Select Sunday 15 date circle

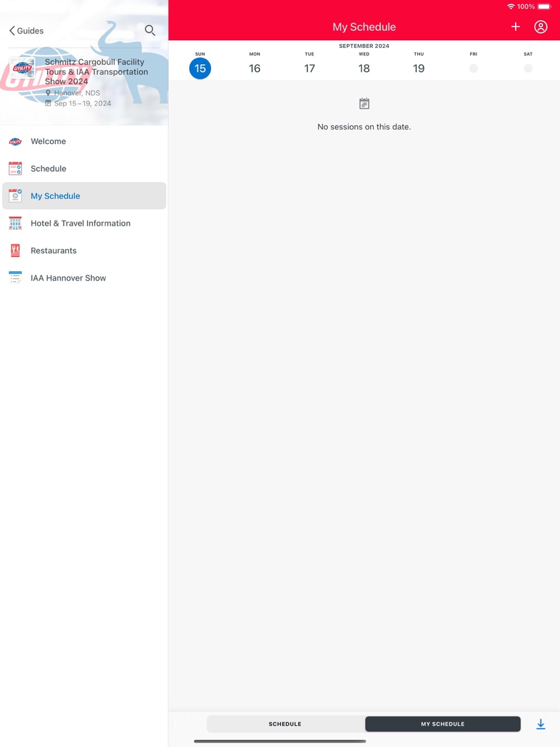[x=200, y=68]
